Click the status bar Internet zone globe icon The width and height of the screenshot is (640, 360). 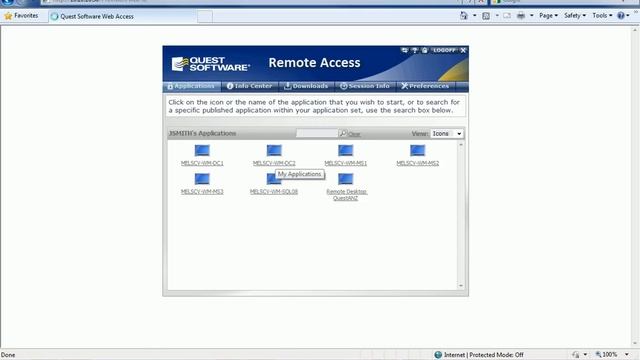pos(438,355)
